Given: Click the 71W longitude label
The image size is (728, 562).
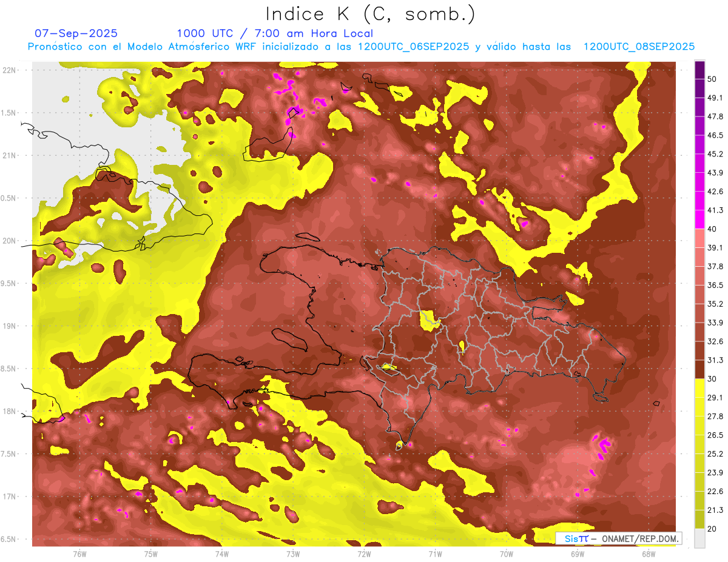Looking at the screenshot, I should pos(435,554).
